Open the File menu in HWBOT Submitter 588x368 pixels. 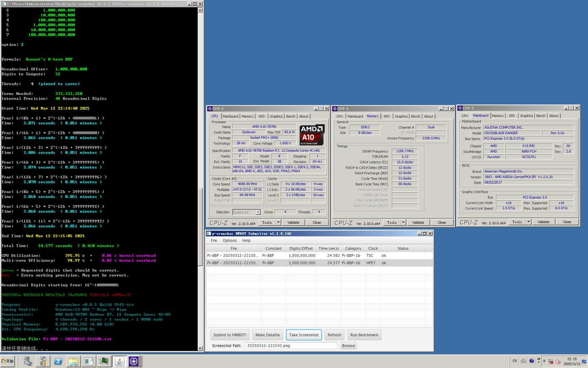pyautogui.click(x=214, y=241)
